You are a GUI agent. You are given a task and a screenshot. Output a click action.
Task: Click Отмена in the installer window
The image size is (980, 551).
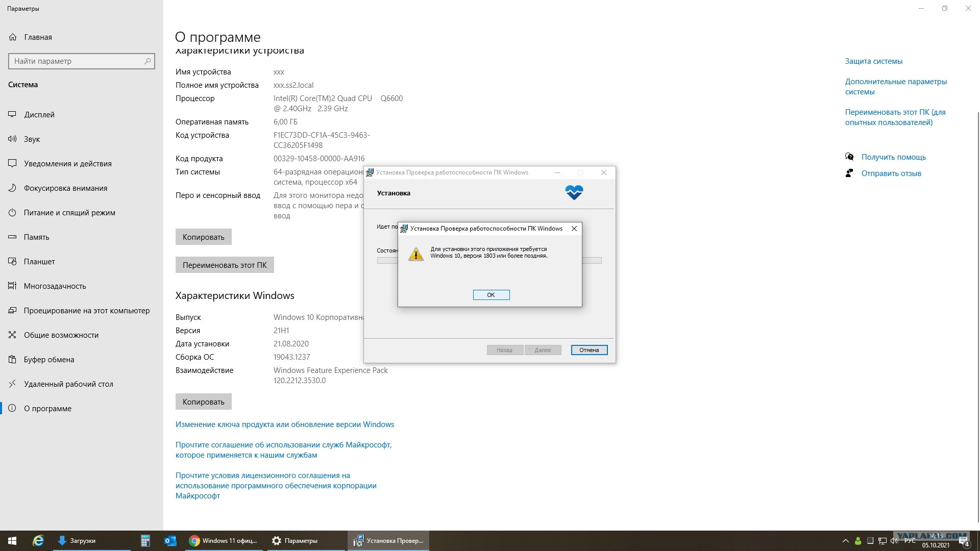(x=589, y=350)
